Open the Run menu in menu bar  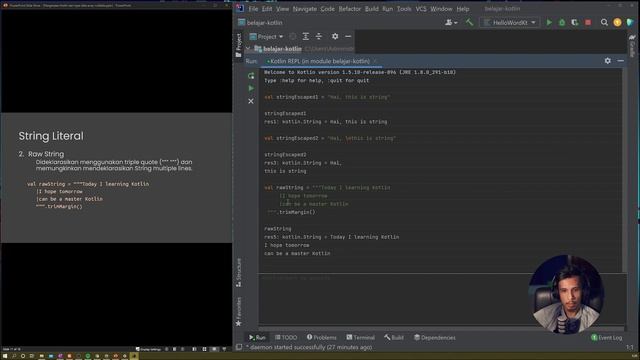(387, 9)
